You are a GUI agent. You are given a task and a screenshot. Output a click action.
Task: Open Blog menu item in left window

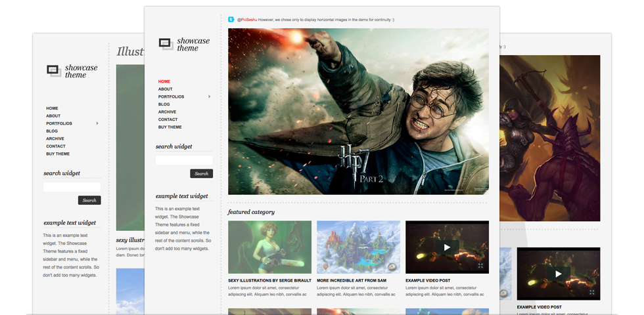[52, 131]
